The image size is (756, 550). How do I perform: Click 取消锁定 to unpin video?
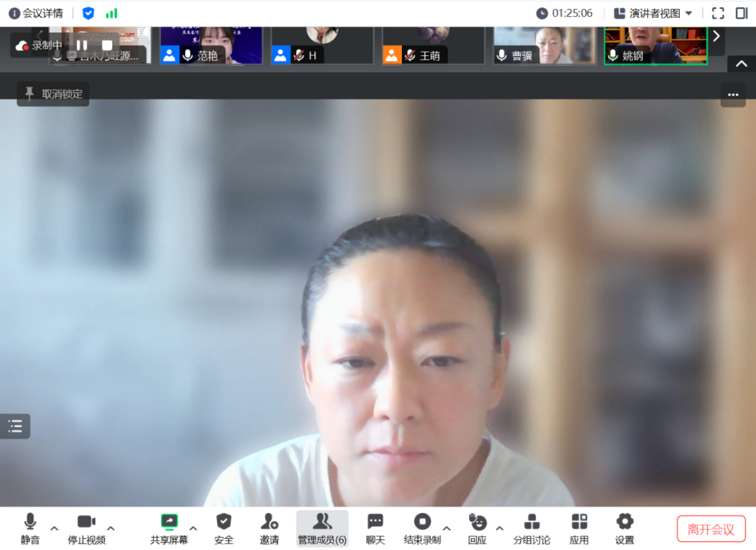tap(53, 94)
